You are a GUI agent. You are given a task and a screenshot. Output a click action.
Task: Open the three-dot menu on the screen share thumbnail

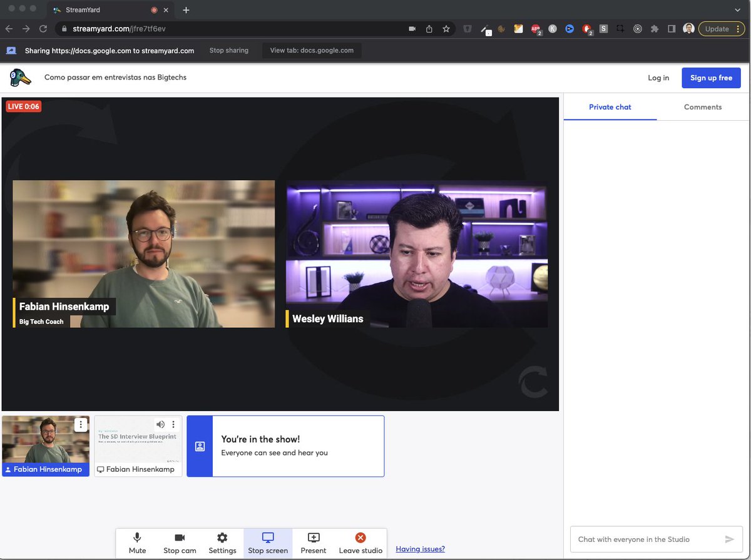tap(173, 424)
